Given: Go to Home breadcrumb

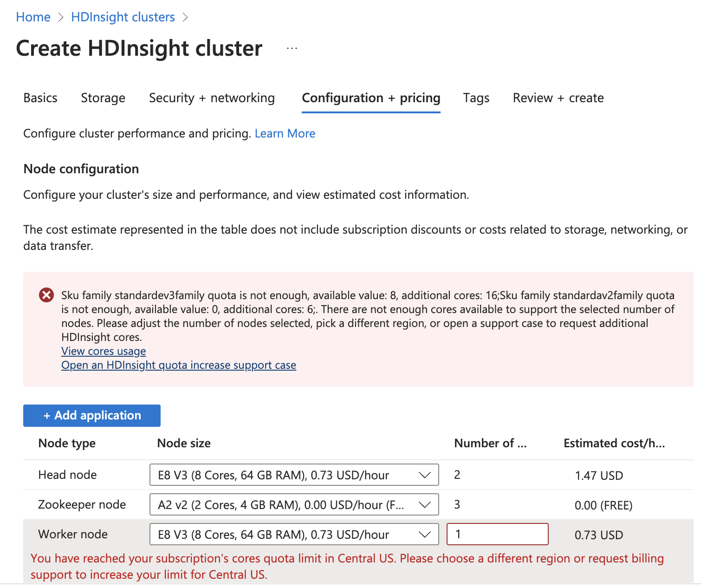Looking at the screenshot, I should [33, 17].
